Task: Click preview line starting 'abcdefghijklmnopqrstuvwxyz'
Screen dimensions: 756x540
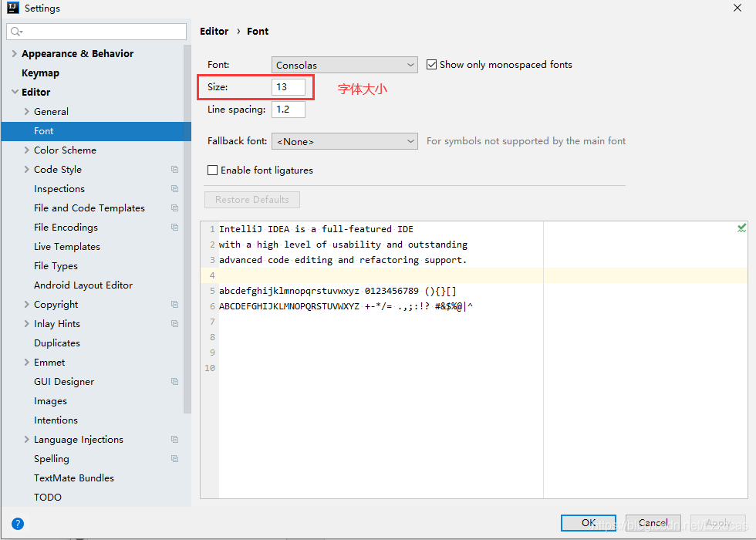Action: 338,291
